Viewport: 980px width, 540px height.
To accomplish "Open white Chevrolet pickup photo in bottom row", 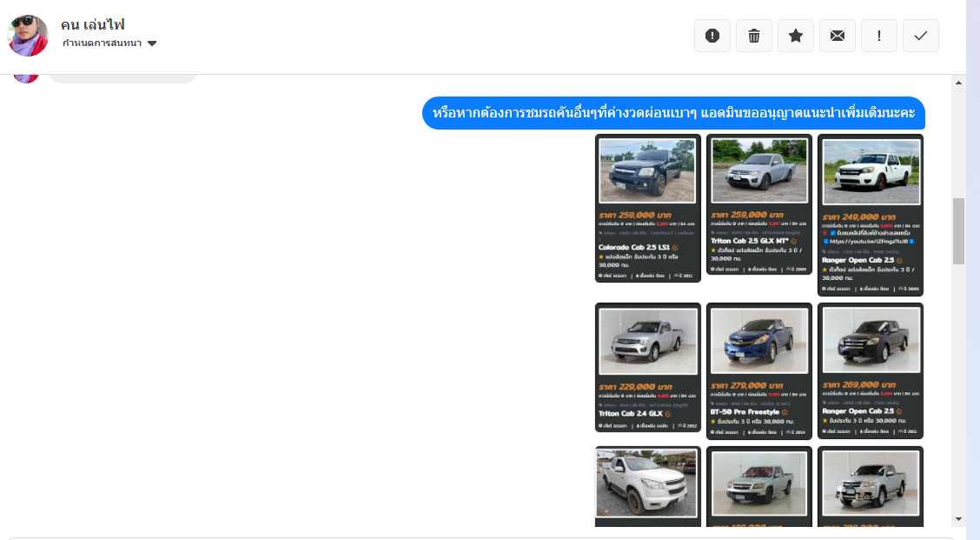I will point(647,483).
